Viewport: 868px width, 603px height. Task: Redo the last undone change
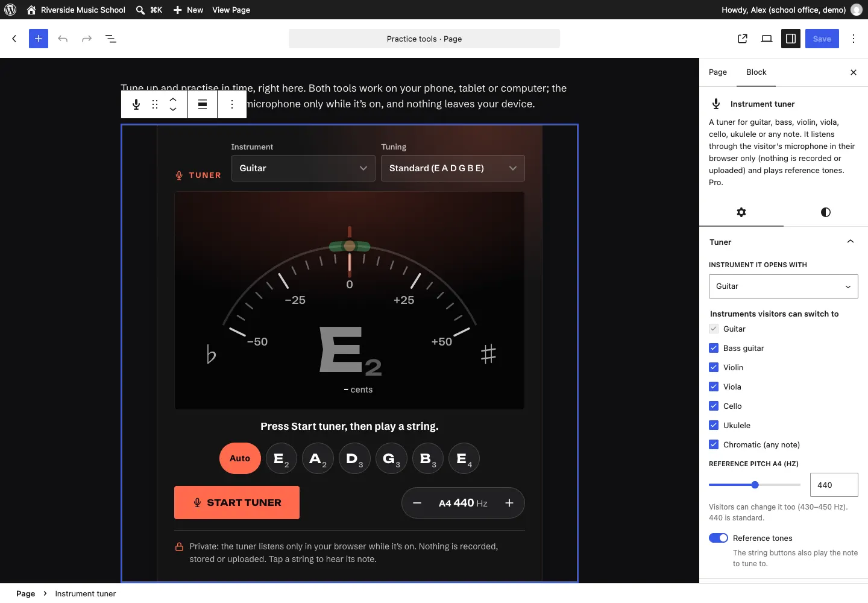tap(87, 39)
